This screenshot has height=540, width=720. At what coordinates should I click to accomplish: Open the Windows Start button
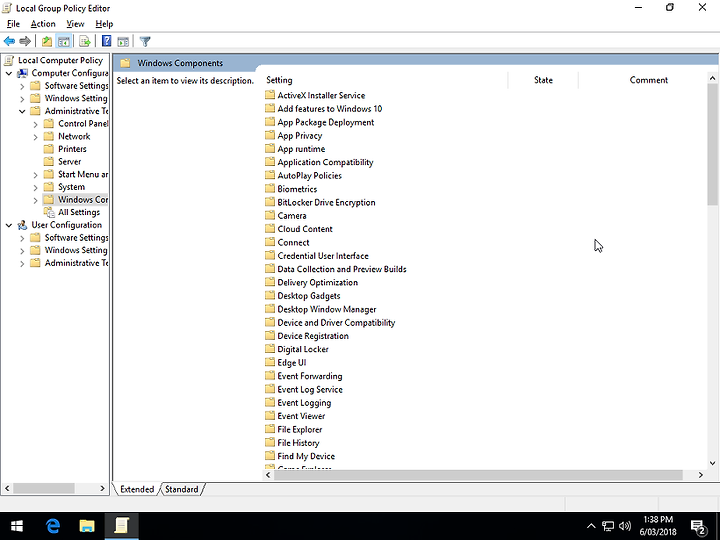(x=17, y=526)
